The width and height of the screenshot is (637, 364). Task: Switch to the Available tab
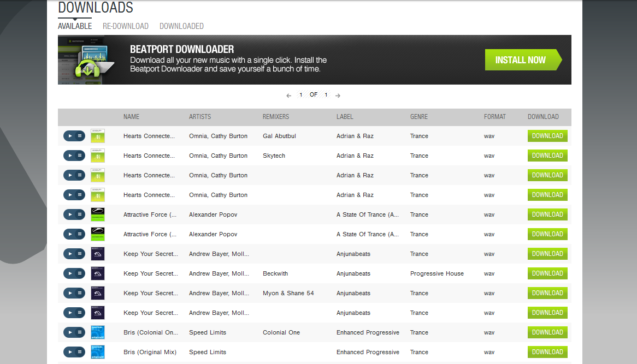coord(75,26)
